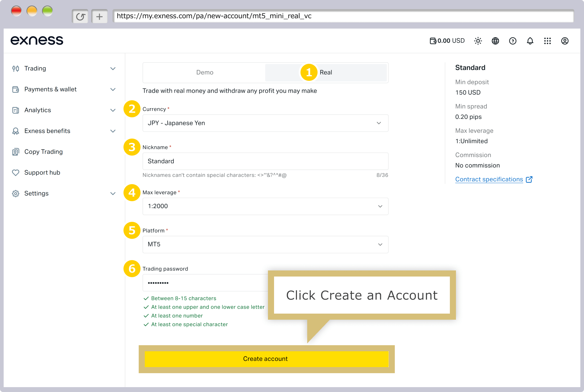Select the Real account tab
This screenshot has width=584, height=392.
(326, 72)
